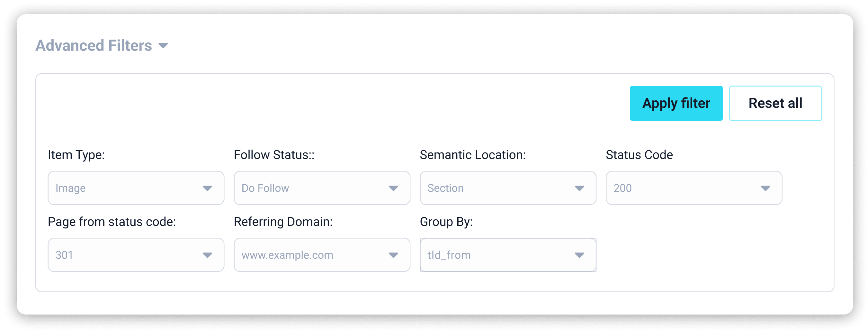Click the Group By label text
The height and width of the screenshot is (332, 868).
coord(446,222)
